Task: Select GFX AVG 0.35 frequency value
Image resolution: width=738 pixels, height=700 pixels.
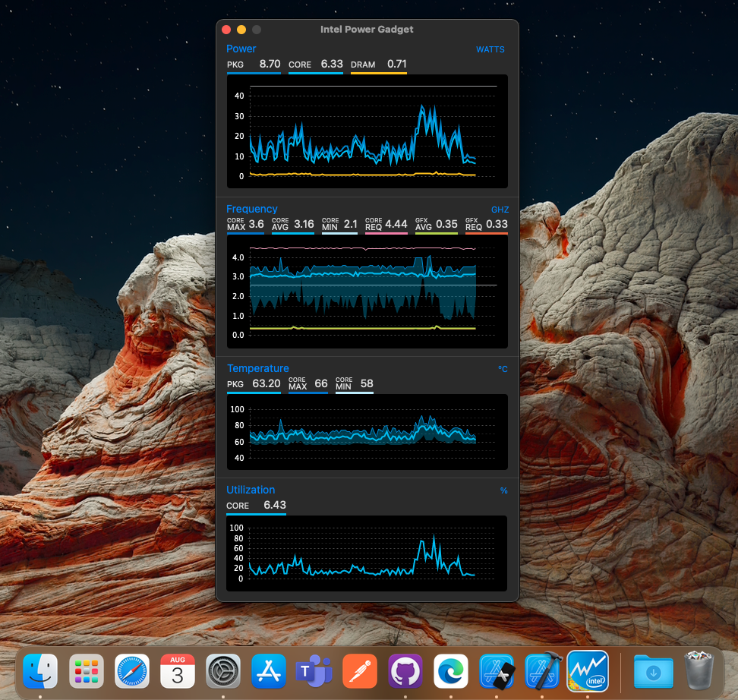Action: click(x=437, y=225)
